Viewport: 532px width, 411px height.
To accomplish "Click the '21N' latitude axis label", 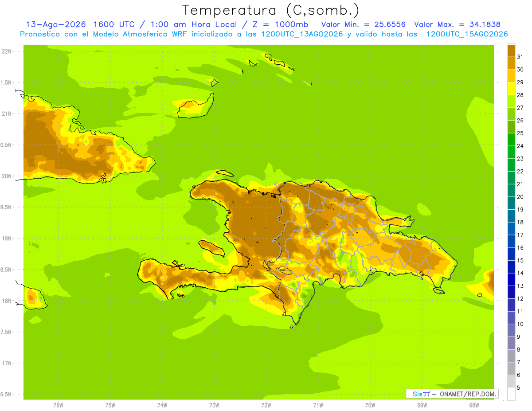I will click(x=7, y=114).
